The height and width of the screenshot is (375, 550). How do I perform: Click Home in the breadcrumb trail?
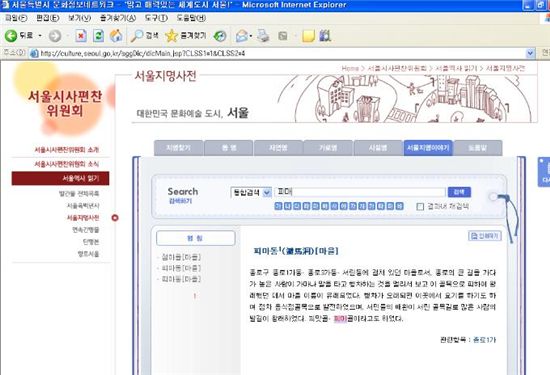(x=350, y=68)
